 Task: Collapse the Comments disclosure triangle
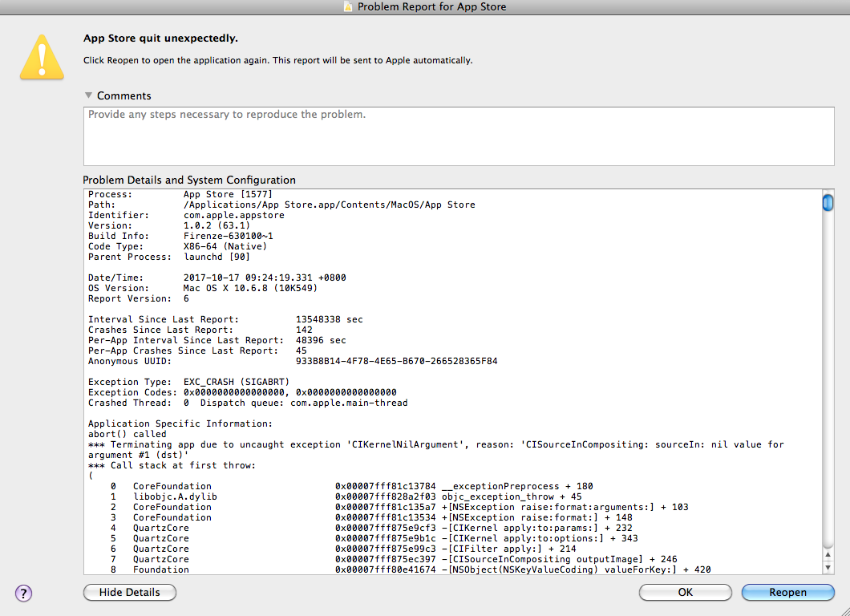coord(88,95)
